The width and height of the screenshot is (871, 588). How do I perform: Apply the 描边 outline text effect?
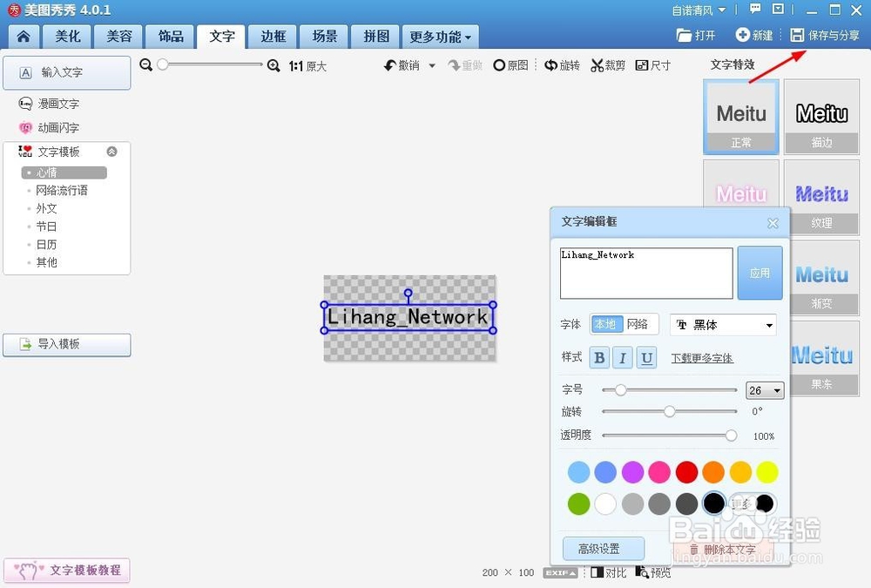(x=821, y=117)
